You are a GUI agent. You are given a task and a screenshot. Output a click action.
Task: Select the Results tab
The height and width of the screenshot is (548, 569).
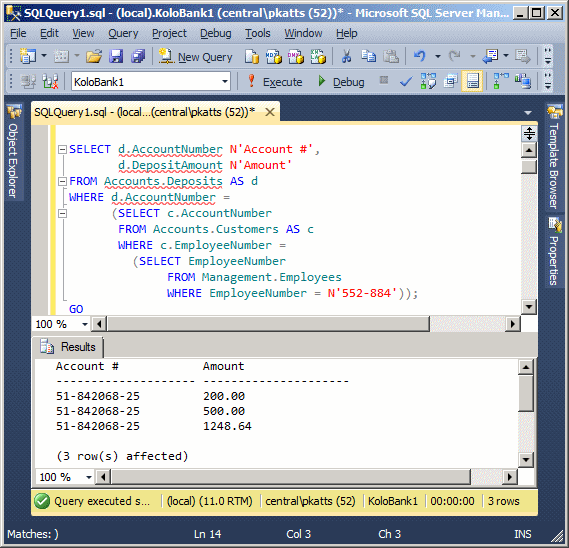[68, 347]
